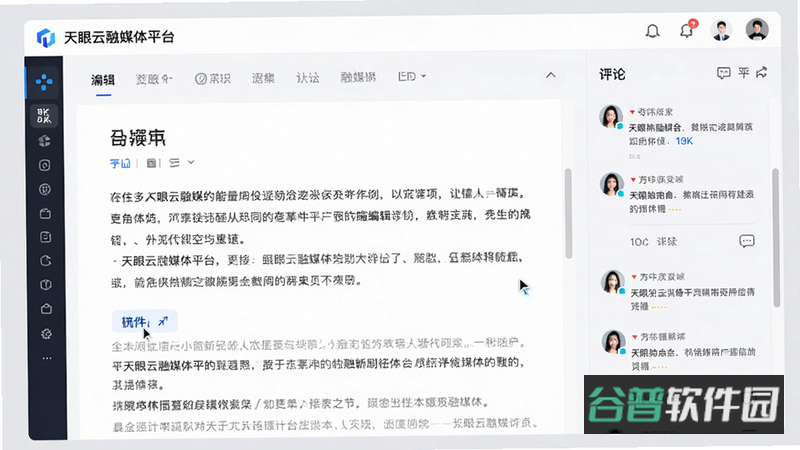Click the share arrow in 评论 header
Screen dimensions: 800x450
coord(762,72)
